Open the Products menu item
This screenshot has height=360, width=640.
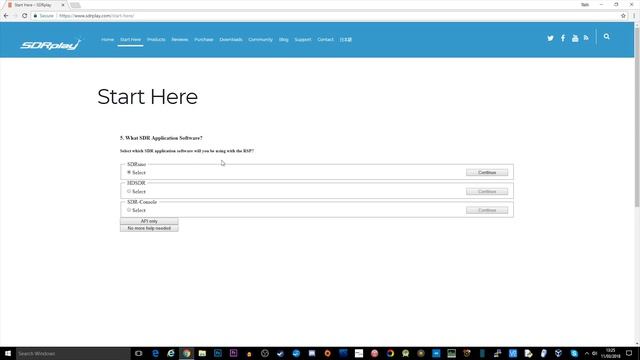point(156,40)
